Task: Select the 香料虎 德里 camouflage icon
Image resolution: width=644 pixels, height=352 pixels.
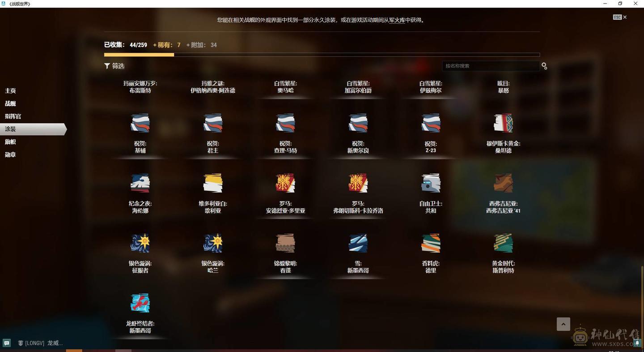Action: point(431,243)
